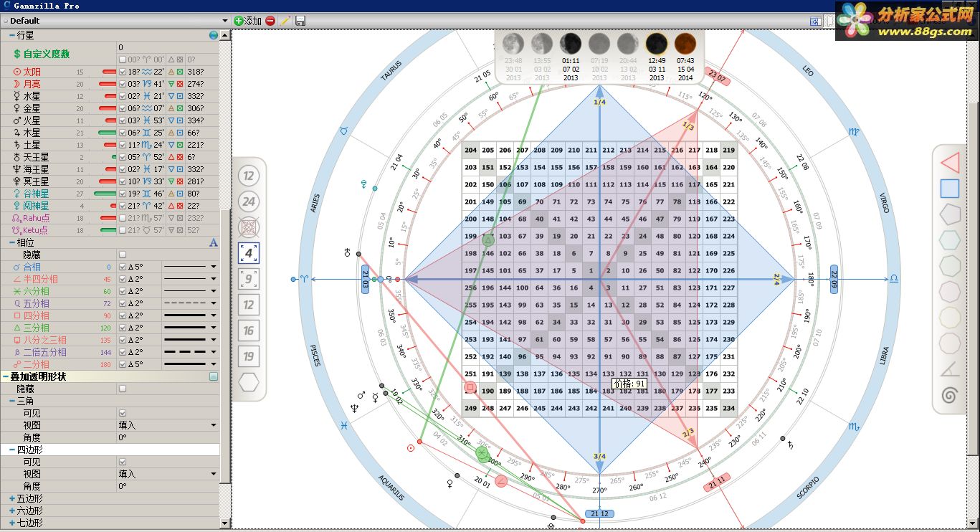This screenshot has height=532, width=980.
Task: Select the round 24 wheel button
Action: [249, 201]
